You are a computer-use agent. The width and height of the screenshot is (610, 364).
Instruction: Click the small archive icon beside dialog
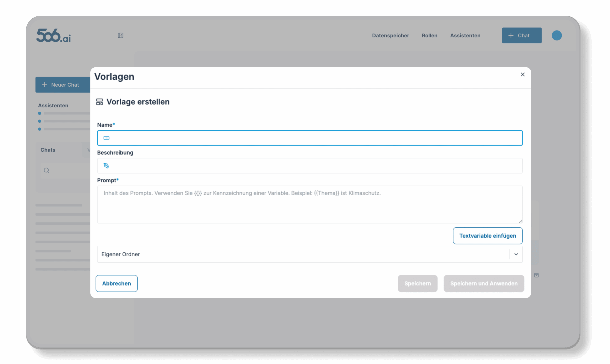click(x=536, y=275)
